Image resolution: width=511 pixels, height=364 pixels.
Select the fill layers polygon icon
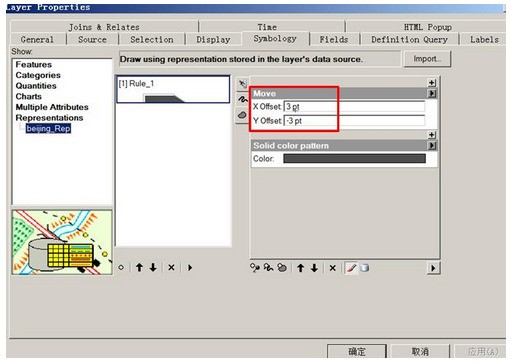242,115
